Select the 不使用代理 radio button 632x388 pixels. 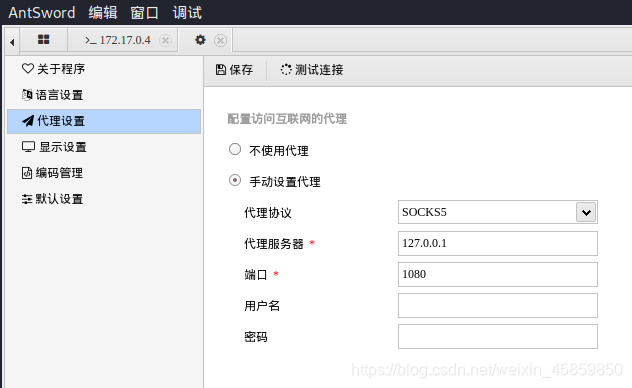[x=235, y=149]
